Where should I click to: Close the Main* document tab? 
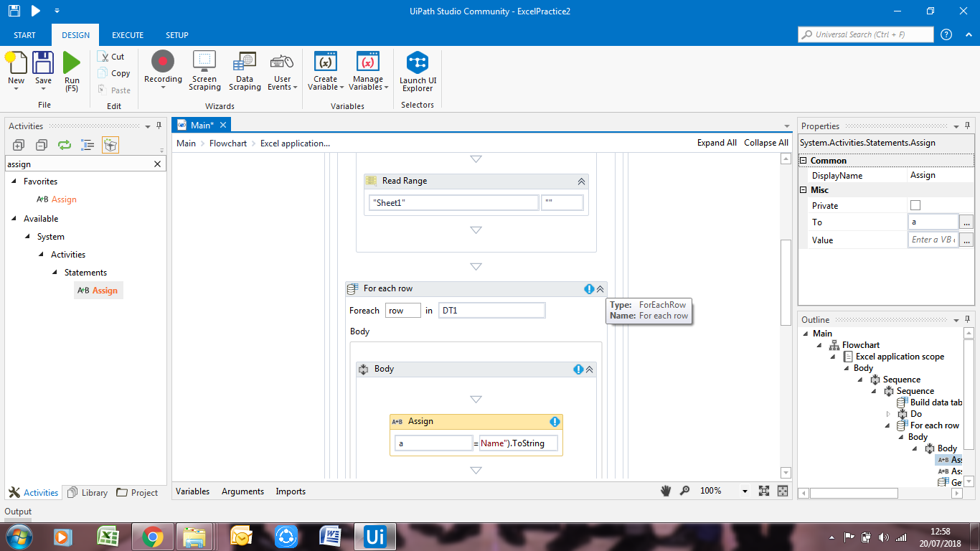coord(223,125)
